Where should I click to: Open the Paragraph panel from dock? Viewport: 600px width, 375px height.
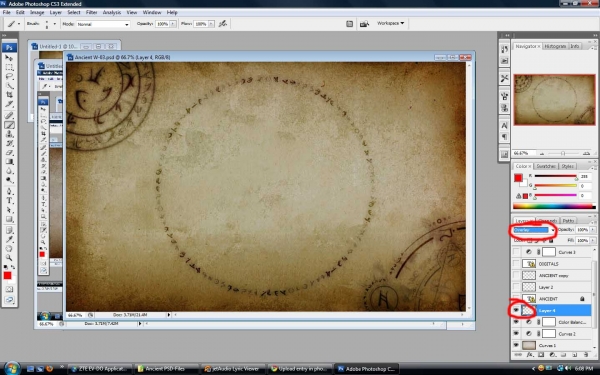click(504, 137)
